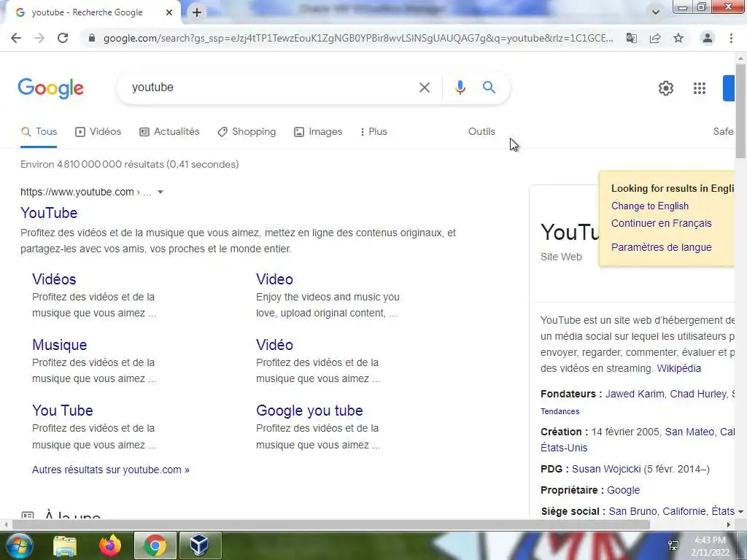Open Tendances link

pos(560,411)
